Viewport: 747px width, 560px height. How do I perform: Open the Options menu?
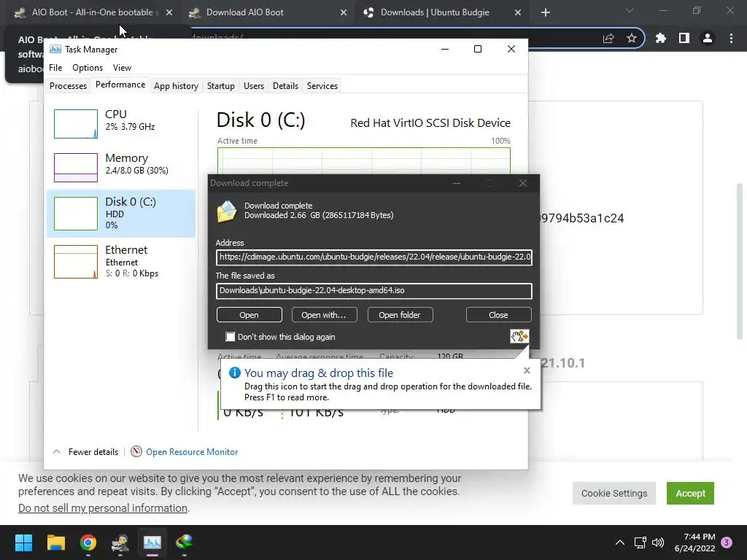pos(88,68)
